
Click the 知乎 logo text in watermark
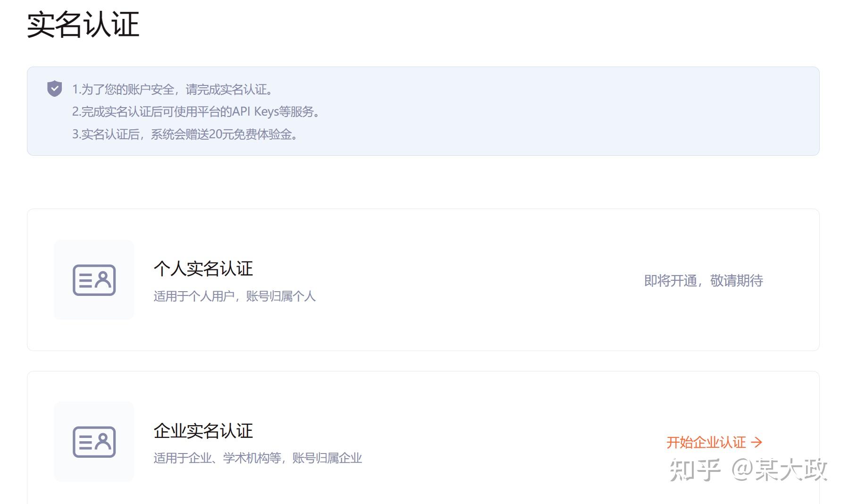(695, 470)
